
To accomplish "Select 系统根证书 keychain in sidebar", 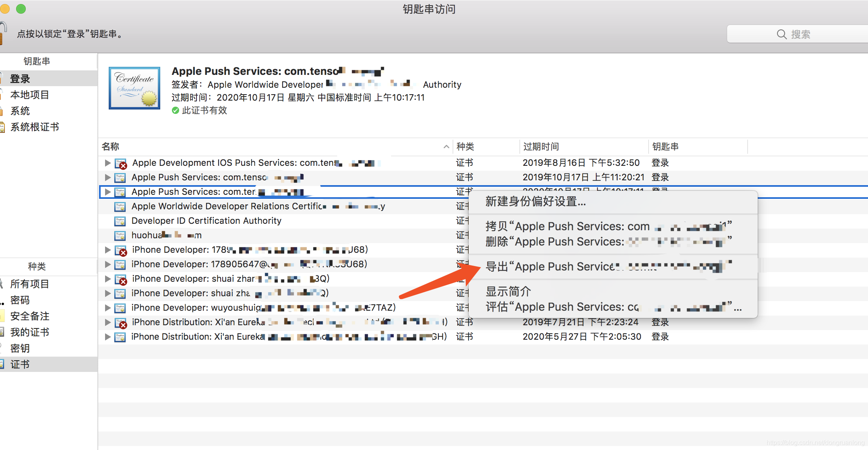I will tap(35, 127).
